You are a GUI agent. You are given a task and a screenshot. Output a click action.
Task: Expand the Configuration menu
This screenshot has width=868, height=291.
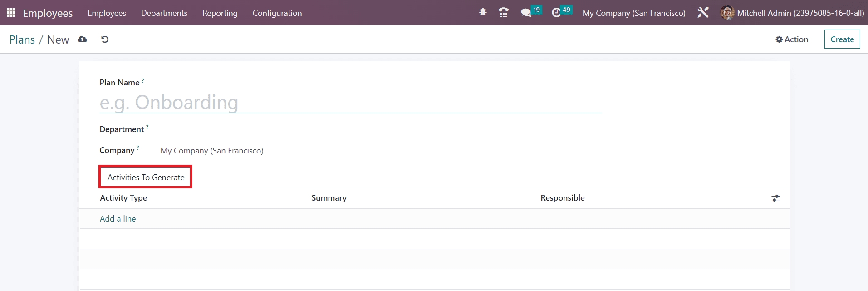[x=277, y=13]
